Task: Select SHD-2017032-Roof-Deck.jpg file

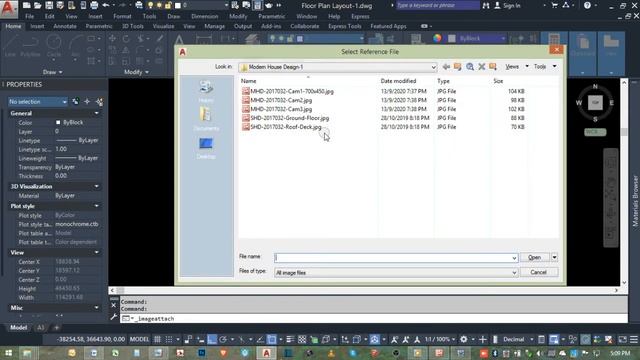Action: (x=286, y=127)
